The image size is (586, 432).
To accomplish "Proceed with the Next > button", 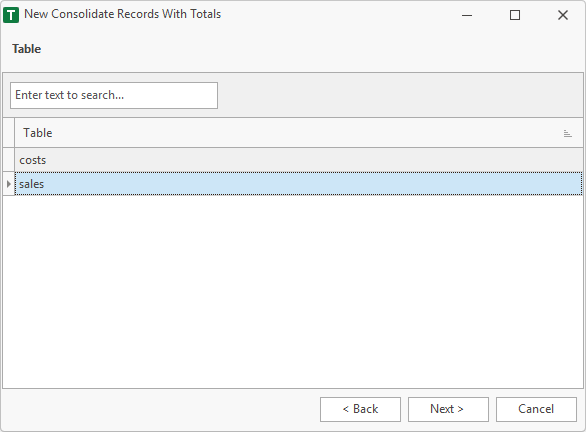I will coord(448,409).
